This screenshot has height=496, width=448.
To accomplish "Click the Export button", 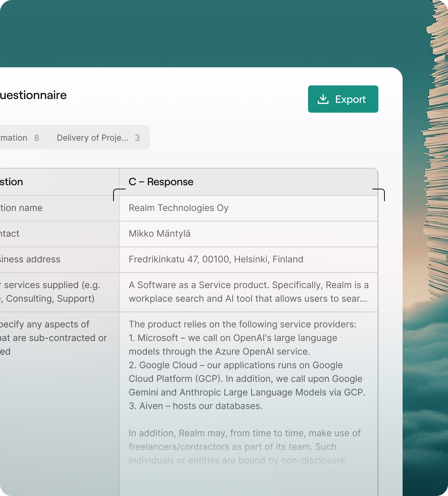I will [343, 99].
